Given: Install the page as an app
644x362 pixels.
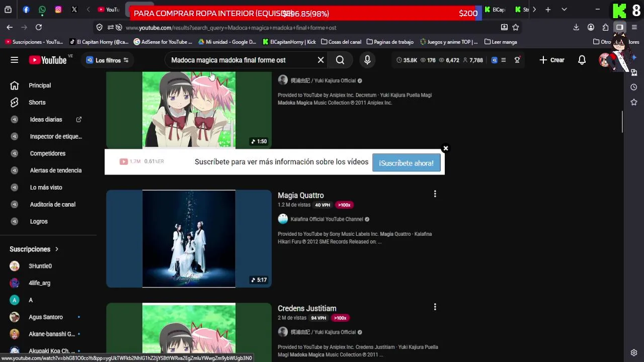Looking at the screenshot, I should (504, 27).
